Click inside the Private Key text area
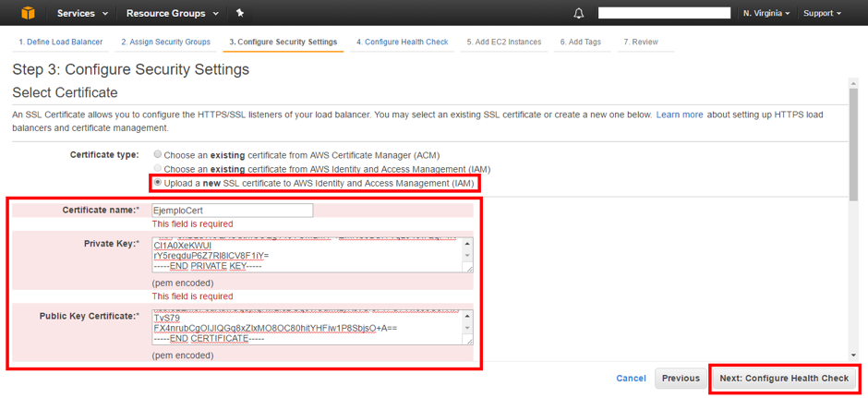Viewport: 868px width, 398px height. [x=313, y=255]
